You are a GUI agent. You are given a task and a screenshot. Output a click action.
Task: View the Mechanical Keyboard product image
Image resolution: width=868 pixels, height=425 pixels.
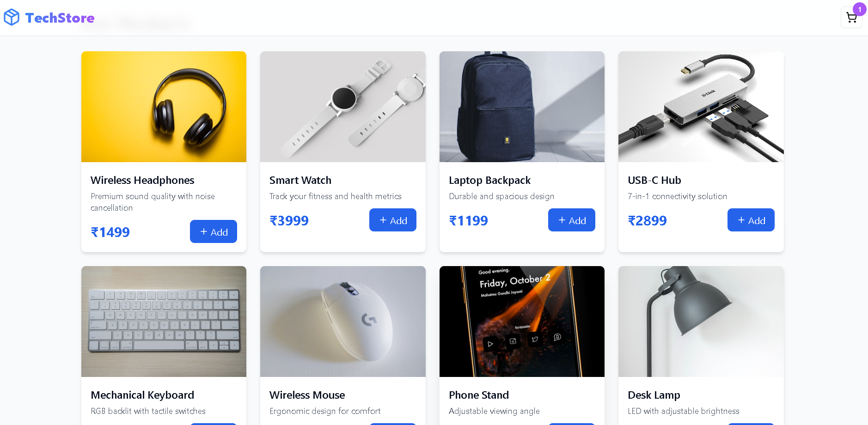(x=164, y=322)
